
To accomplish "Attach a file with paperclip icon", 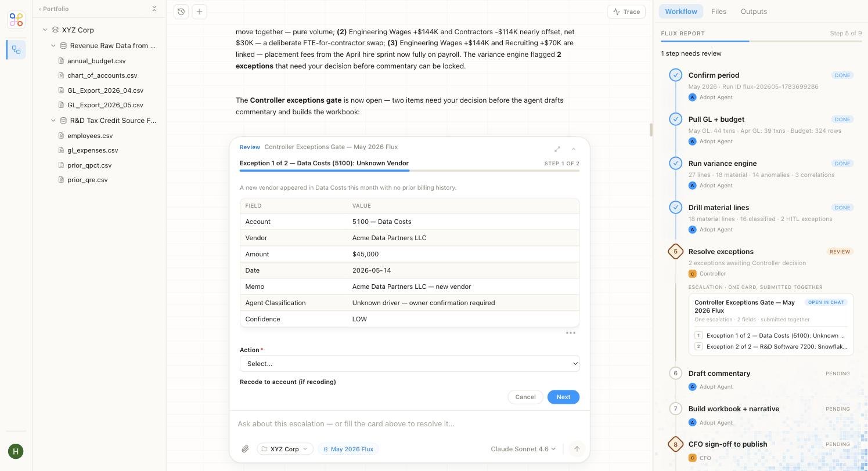I will 245,449.
